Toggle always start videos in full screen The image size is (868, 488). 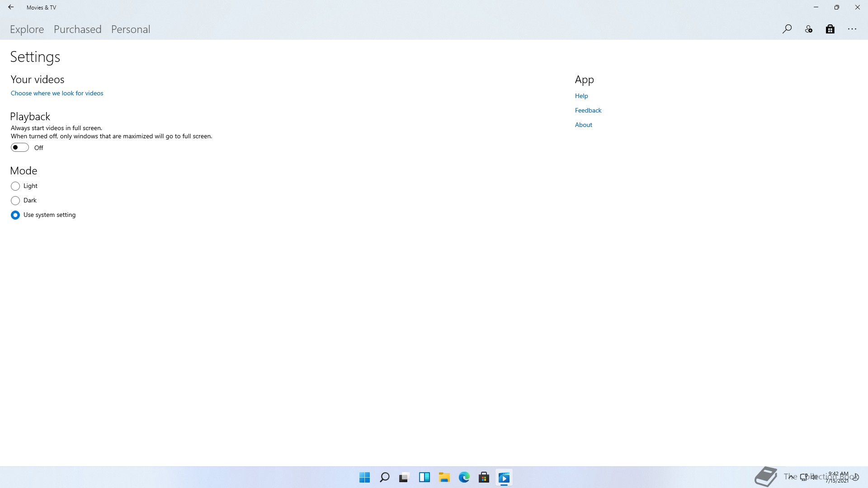pos(20,148)
